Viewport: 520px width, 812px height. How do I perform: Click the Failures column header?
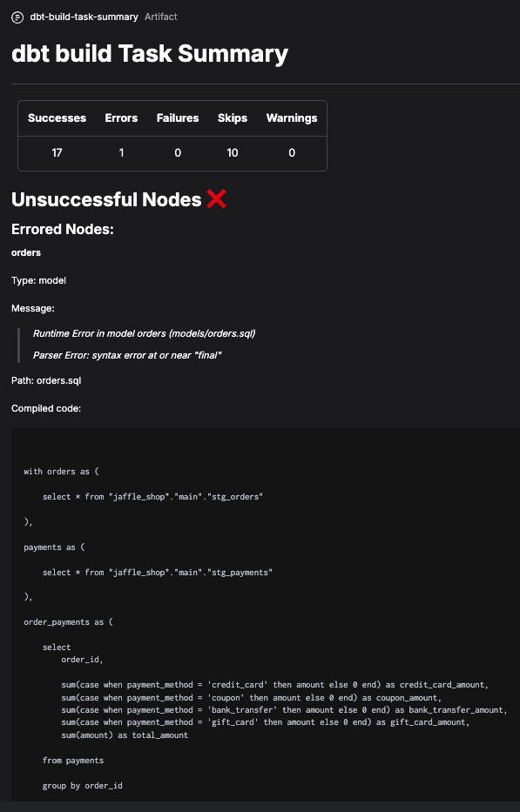[178, 118]
